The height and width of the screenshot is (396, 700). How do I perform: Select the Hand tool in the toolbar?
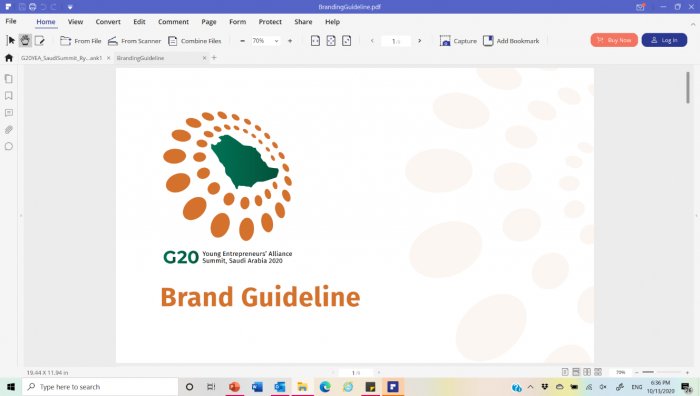(25, 41)
